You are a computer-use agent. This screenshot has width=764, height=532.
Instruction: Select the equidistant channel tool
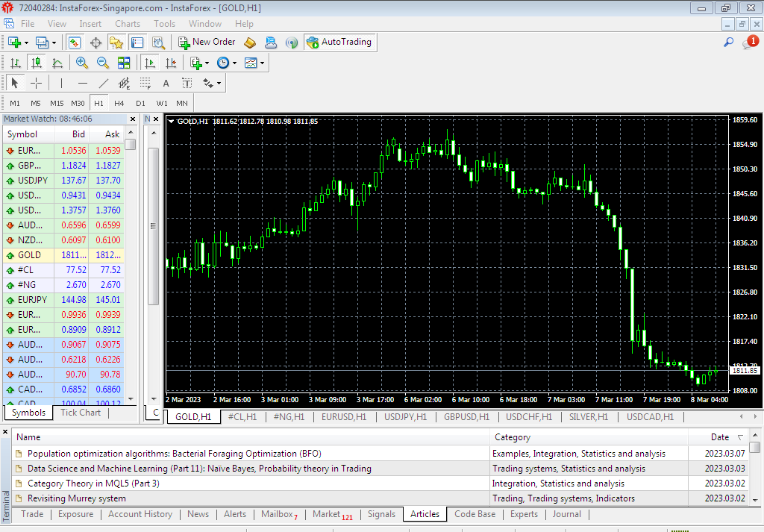(125, 84)
